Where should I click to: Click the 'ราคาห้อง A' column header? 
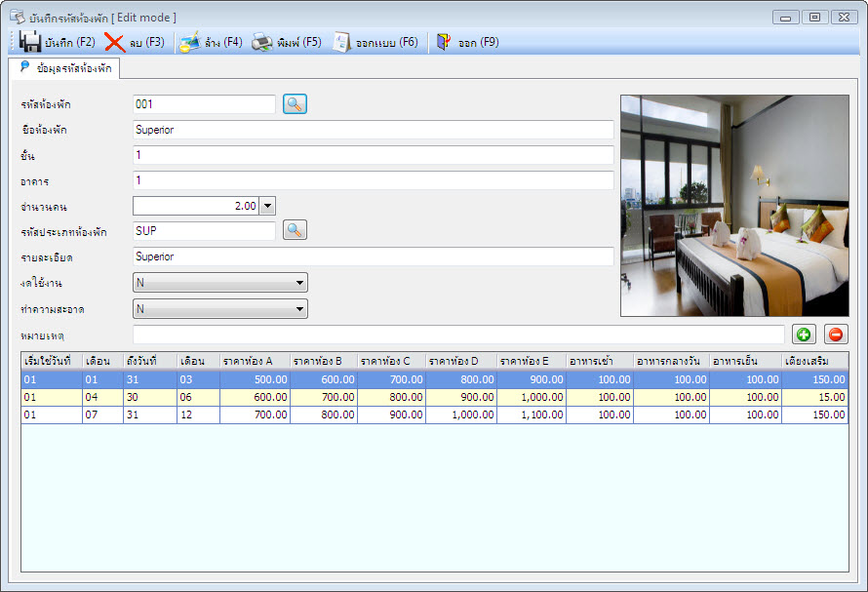click(254, 361)
